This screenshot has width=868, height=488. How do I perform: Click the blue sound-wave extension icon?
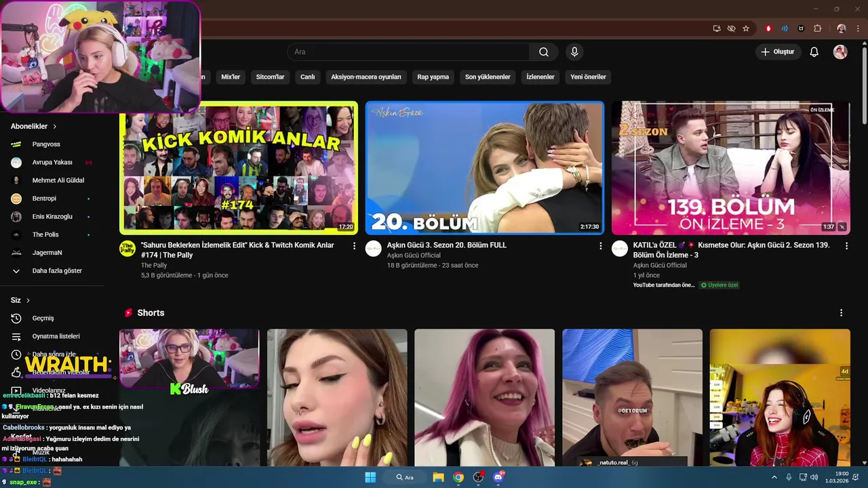tap(785, 28)
